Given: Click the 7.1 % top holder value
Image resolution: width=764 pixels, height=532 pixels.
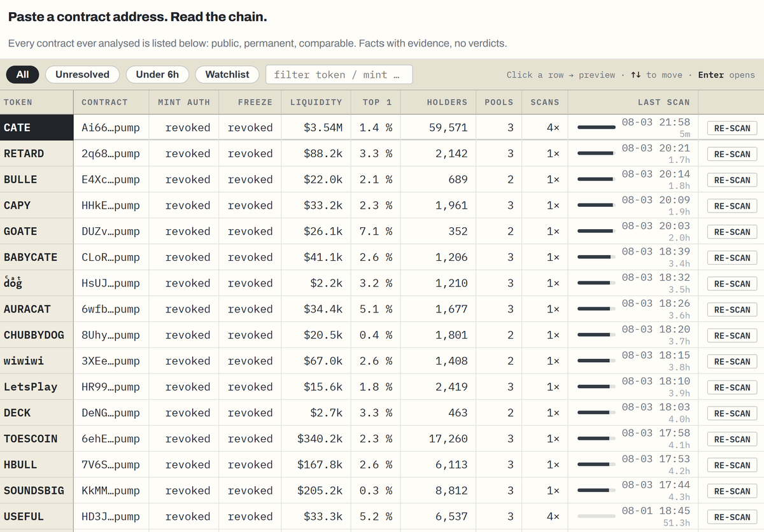Looking at the screenshot, I should [x=376, y=232].
